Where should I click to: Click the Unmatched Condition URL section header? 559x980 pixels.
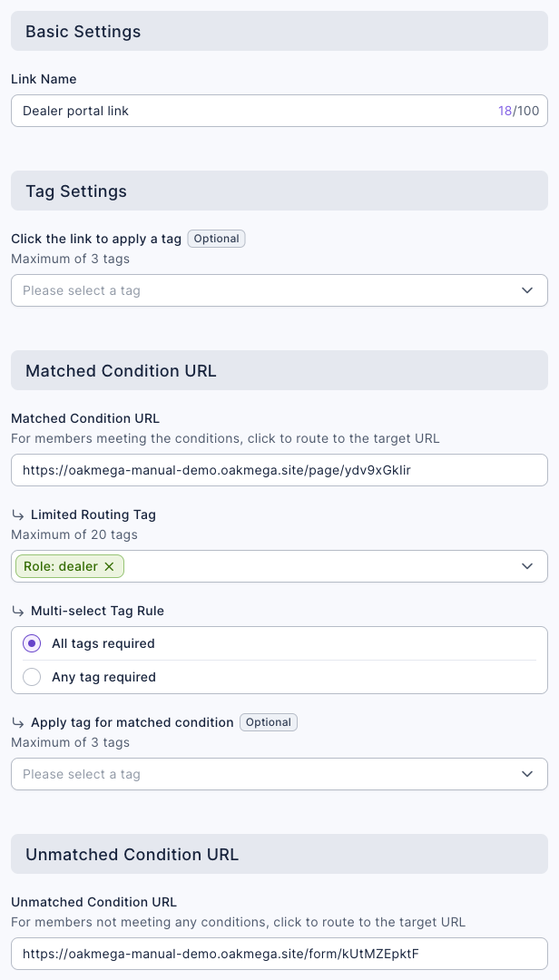point(279,855)
